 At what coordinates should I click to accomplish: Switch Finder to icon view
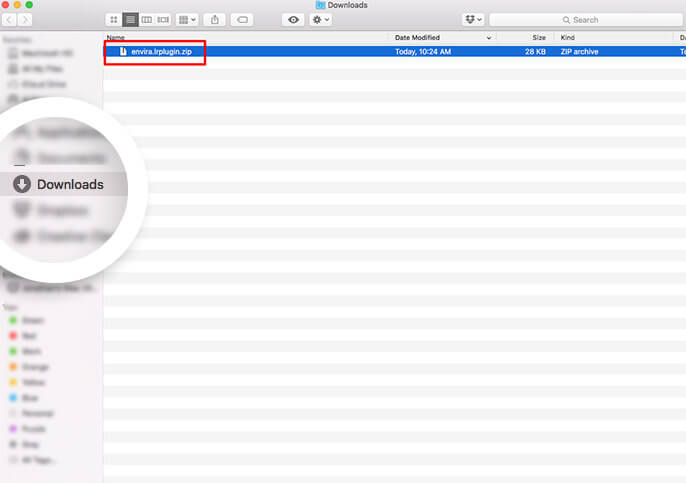click(114, 20)
